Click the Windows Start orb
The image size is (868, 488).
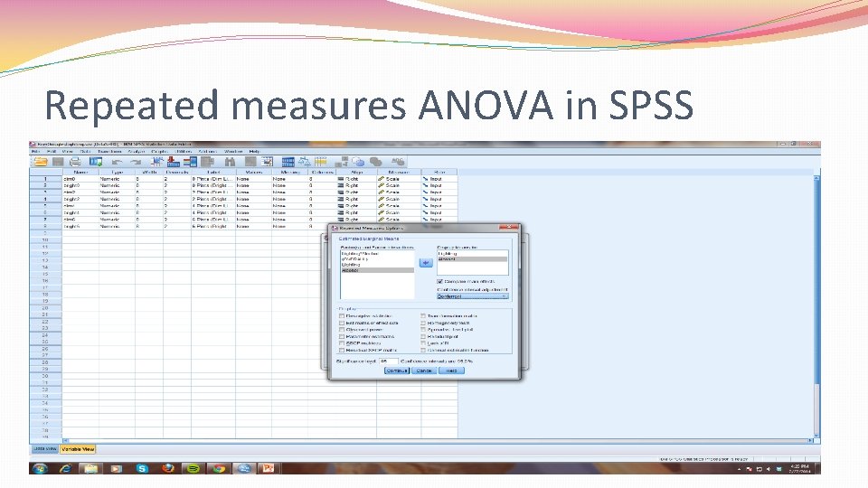coord(40,469)
